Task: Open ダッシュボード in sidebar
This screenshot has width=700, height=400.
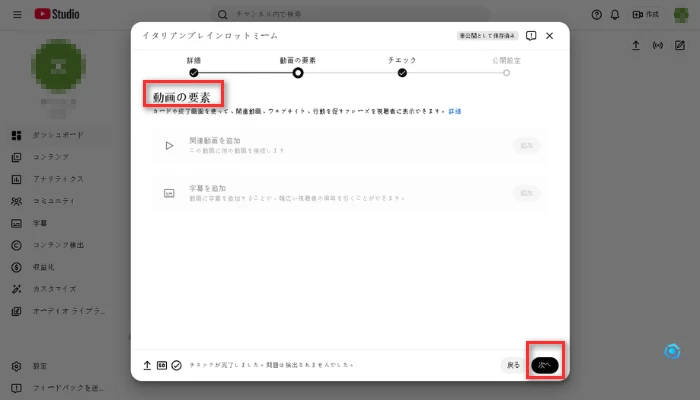Action: pos(58,135)
